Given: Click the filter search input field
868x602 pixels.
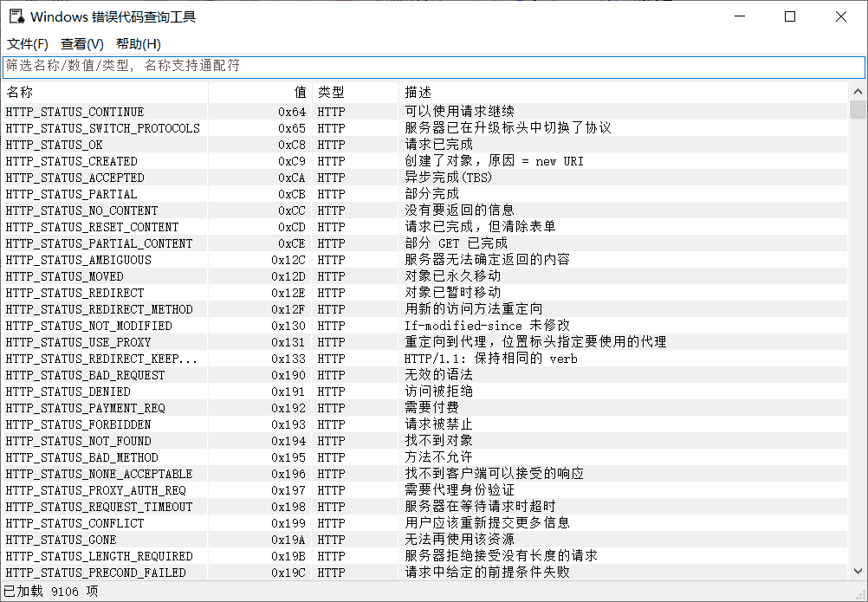Looking at the screenshot, I should tap(433, 66).
